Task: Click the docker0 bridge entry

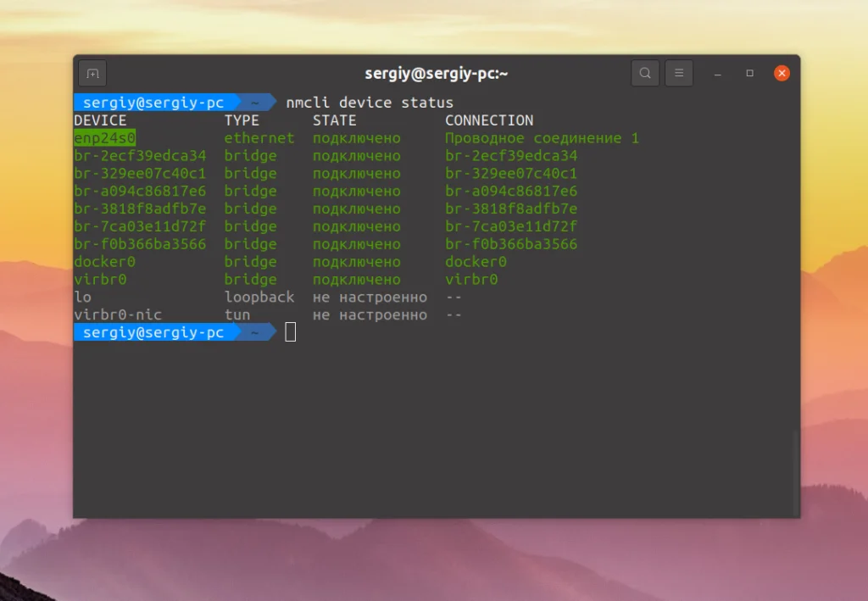Action: point(103,261)
